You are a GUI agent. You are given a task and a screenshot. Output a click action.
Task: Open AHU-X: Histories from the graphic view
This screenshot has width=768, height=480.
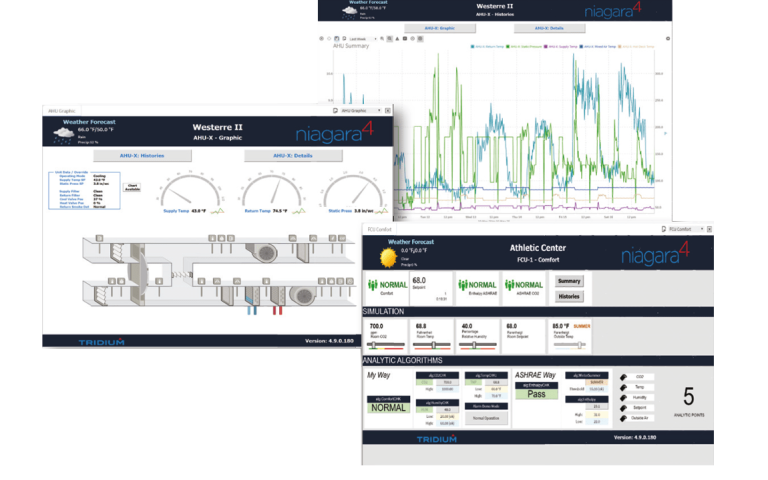click(142, 156)
